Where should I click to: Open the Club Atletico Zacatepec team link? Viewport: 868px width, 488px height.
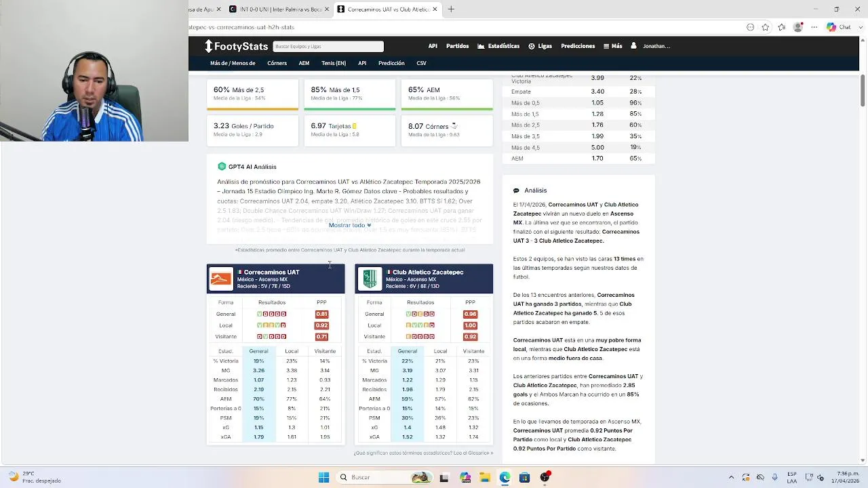click(x=428, y=272)
